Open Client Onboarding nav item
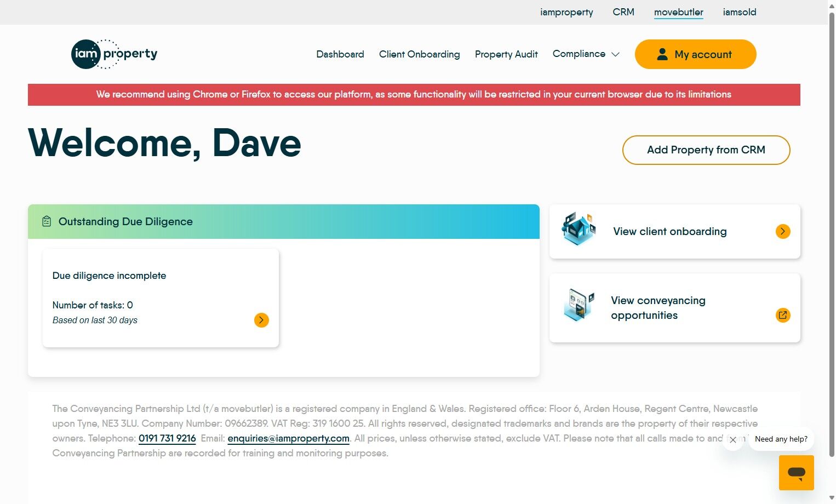Screen dimensions: 836x504 click(420, 54)
